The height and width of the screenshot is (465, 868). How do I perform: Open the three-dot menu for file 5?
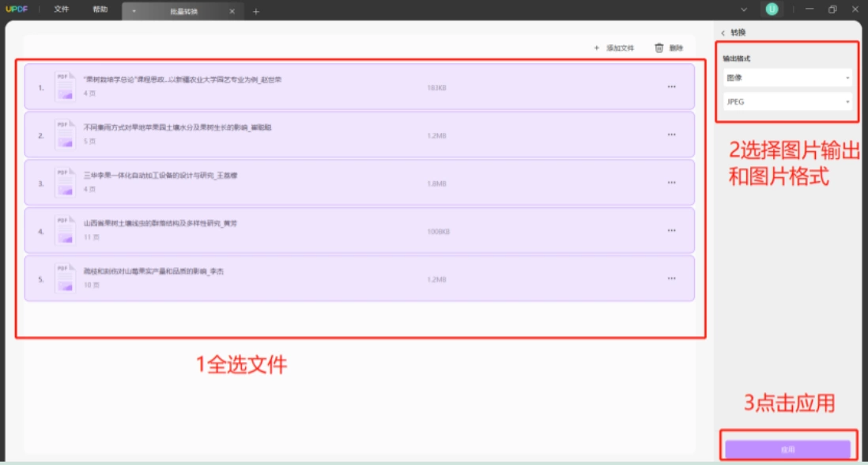pyautogui.click(x=671, y=278)
